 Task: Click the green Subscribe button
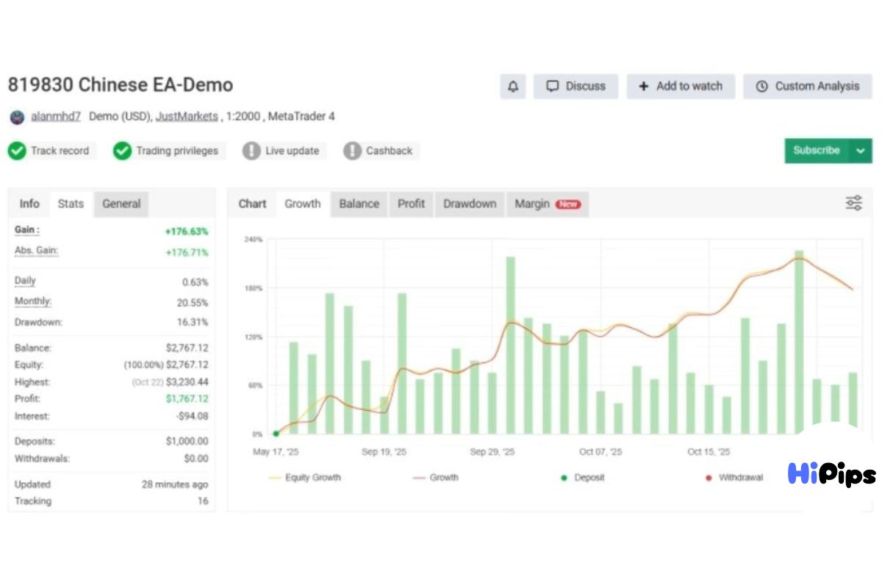point(817,151)
